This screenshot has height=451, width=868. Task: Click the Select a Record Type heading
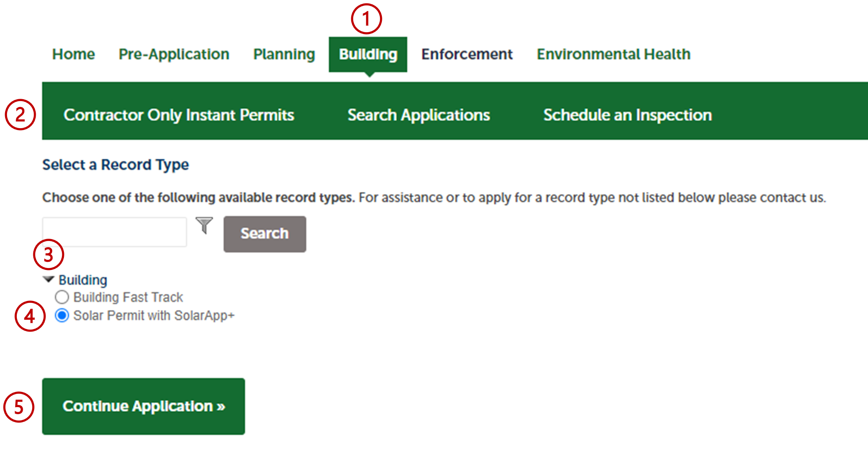(x=116, y=165)
